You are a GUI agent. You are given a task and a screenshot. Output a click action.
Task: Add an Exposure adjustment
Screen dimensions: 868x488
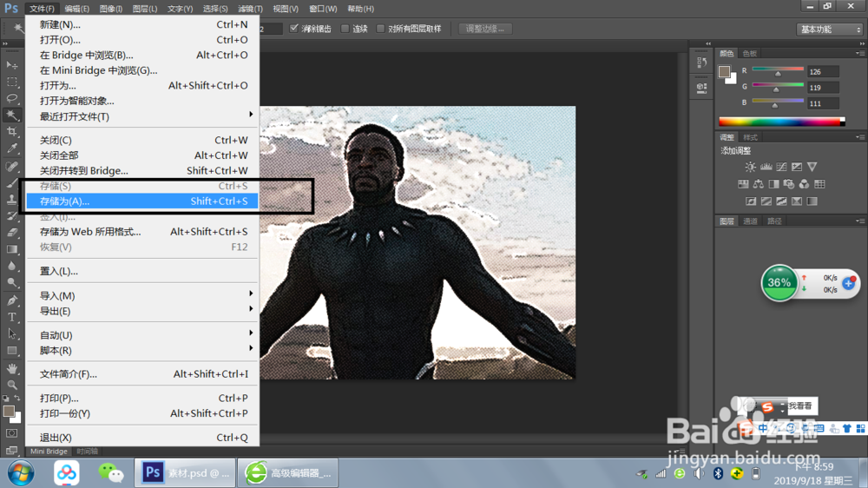[797, 167]
